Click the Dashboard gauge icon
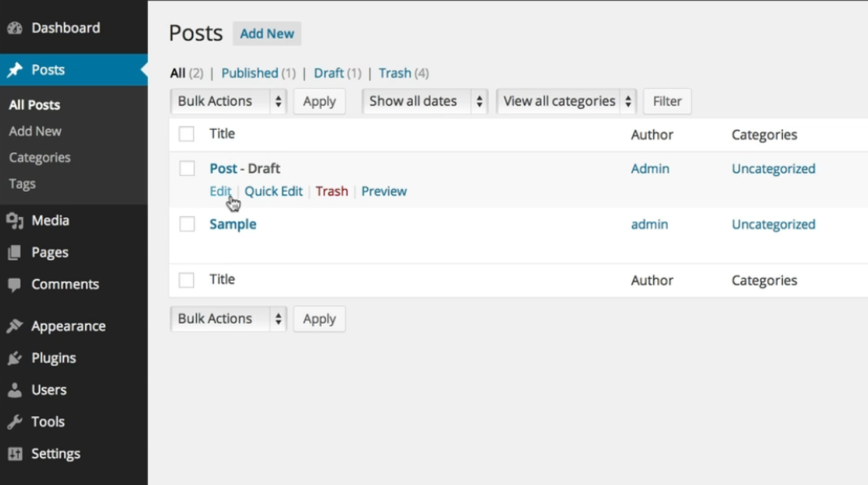 [15, 29]
